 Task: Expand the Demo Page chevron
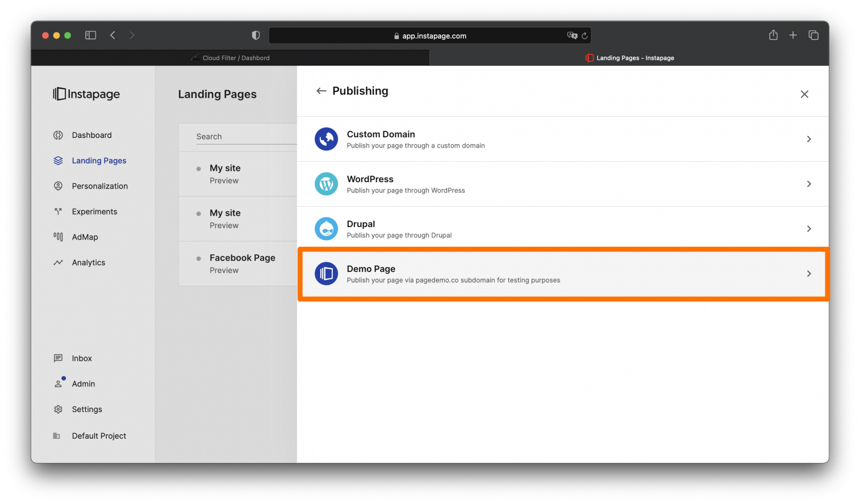click(809, 274)
